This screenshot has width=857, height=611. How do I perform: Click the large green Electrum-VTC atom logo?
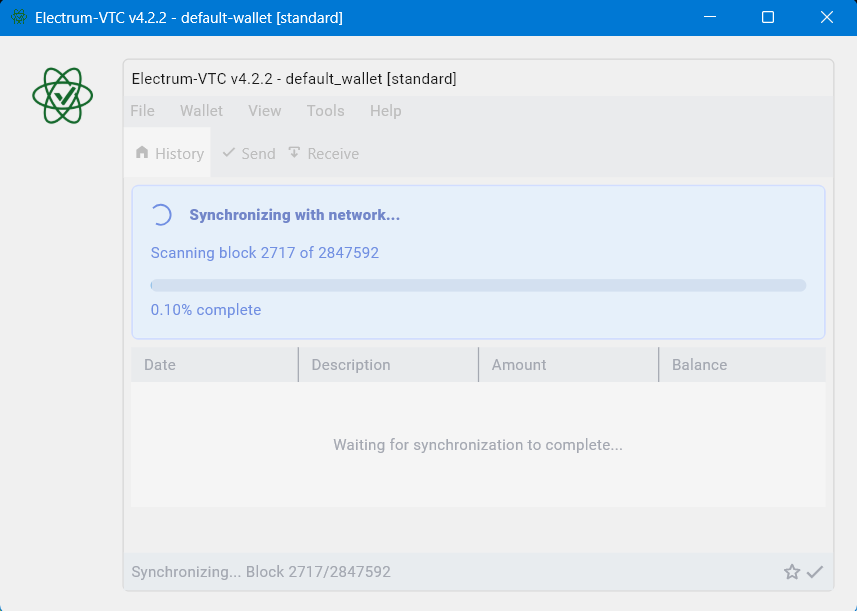pyautogui.click(x=62, y=96)
